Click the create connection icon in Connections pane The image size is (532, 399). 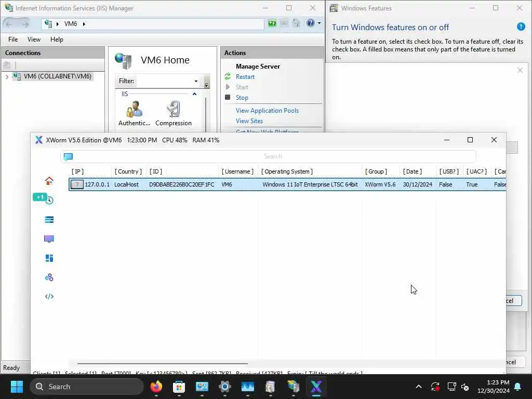click(7, 65)
